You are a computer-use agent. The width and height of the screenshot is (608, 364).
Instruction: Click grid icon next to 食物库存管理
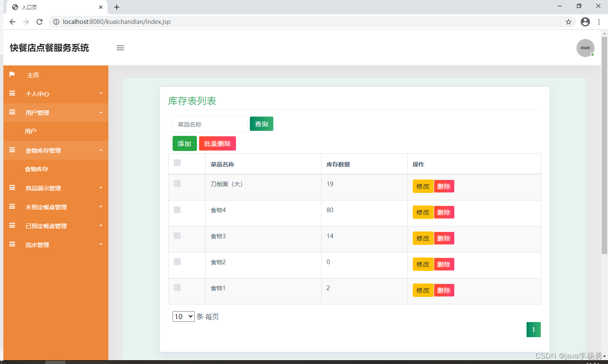tap(12, 150)
